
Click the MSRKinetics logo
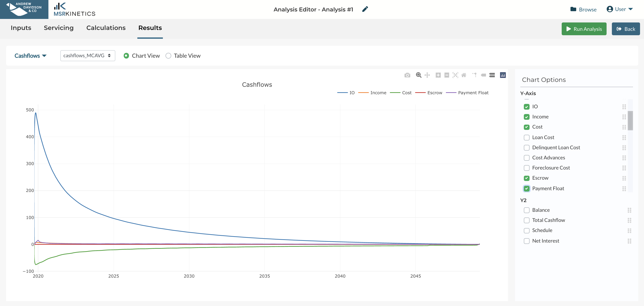click(74, 9)
